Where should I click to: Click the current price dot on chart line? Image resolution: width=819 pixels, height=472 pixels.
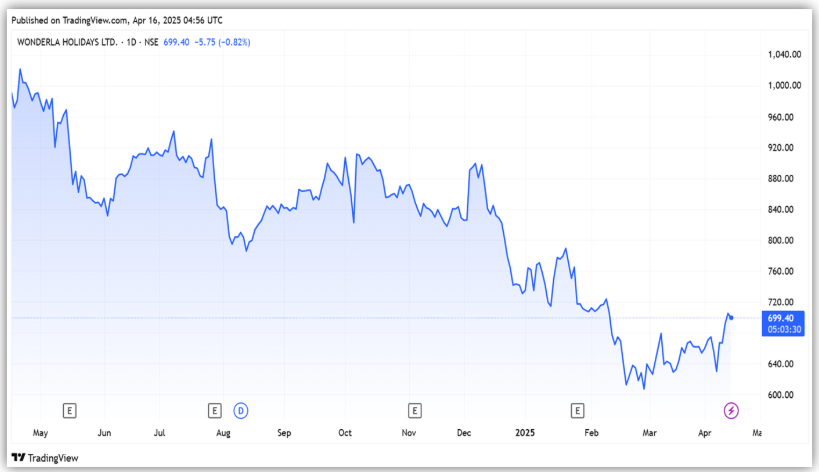pyautogui.click(x=732, y=318)
